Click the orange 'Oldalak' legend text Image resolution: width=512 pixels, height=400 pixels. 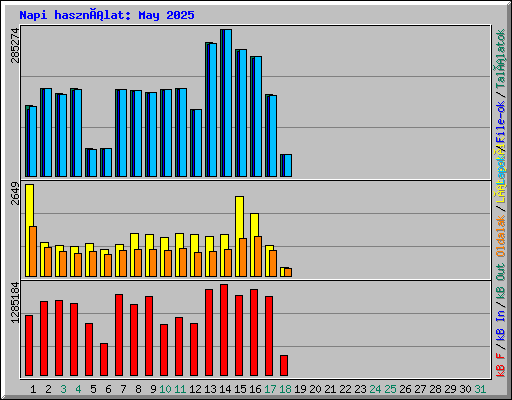(x=500, y=236)
